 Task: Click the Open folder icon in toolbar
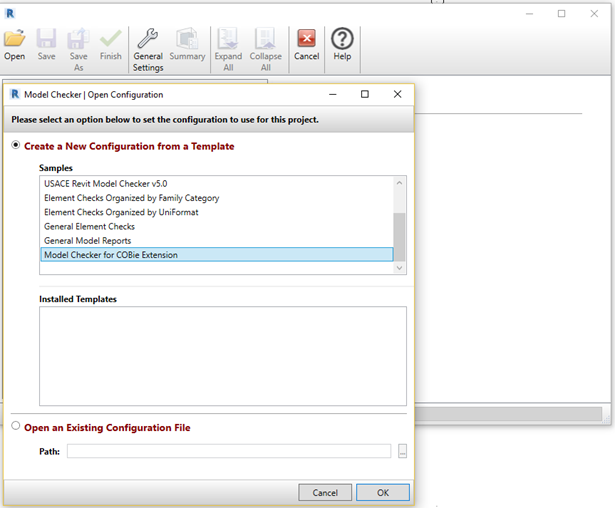coord(15,38)
